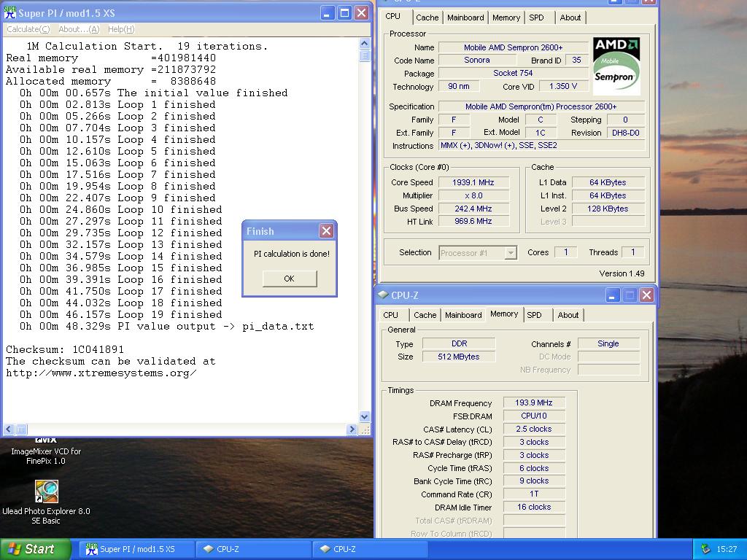Click Super PI vertical scrollbar up arrow
Viewport: 747px width, 560px height.
365,44
